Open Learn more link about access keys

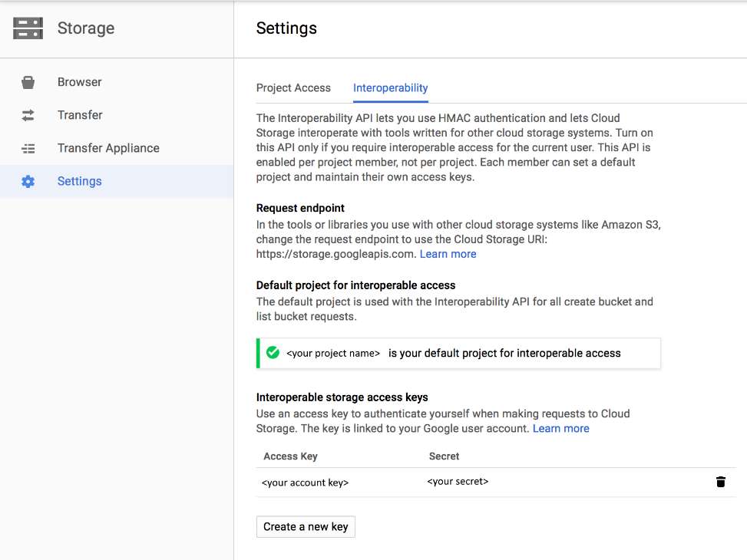pos(560,429)
